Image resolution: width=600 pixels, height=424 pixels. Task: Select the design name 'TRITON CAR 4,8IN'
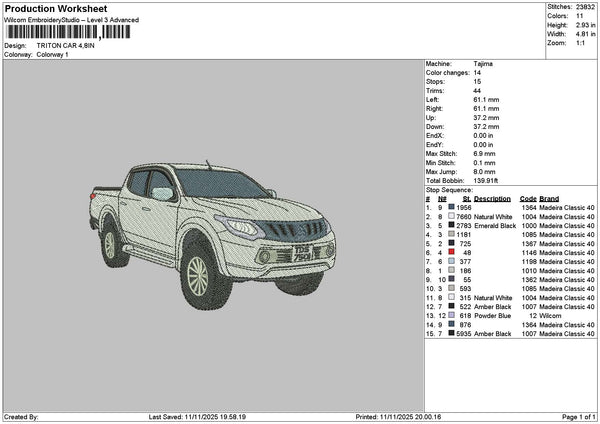[65, 46]
